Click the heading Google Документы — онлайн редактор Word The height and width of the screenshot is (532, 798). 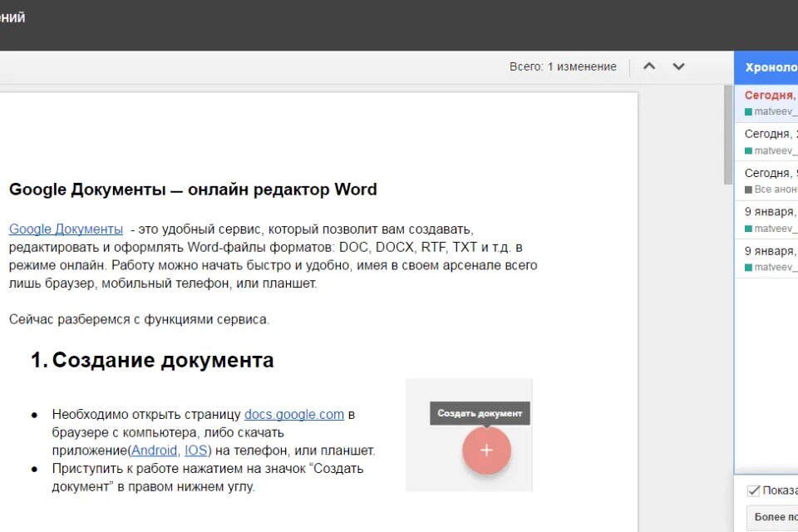[x=193, y=190]
